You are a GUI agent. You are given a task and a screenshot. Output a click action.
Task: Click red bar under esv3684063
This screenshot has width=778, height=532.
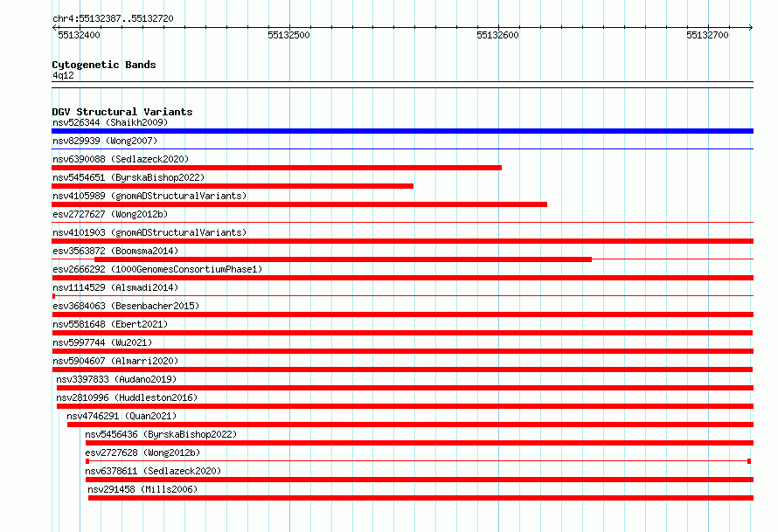(402, 314)
